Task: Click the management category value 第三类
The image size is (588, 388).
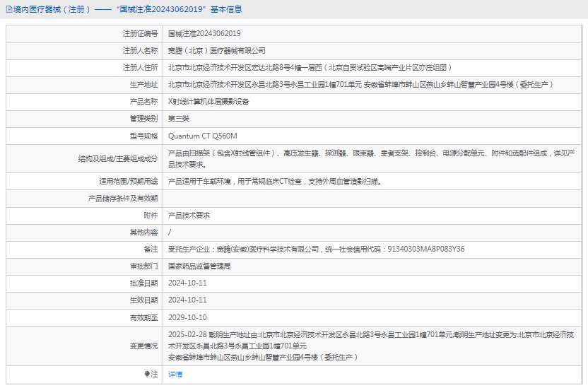Action: (179, 118)
